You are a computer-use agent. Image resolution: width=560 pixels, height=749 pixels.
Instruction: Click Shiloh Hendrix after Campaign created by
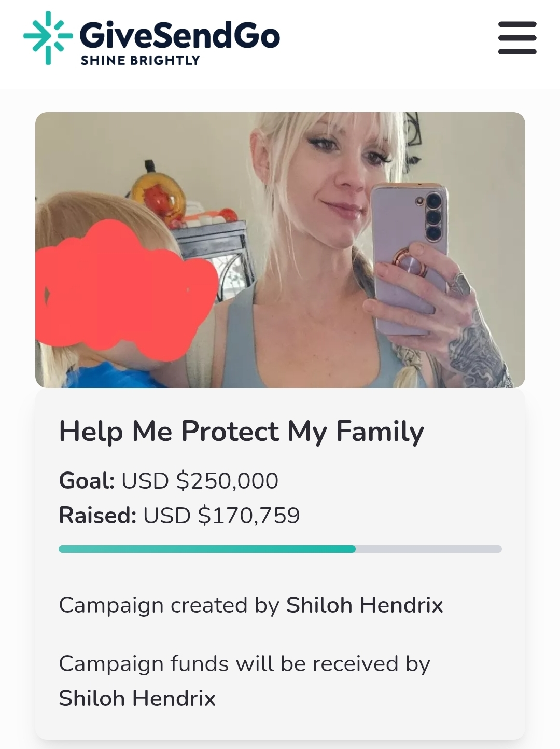tap(365, 605)
